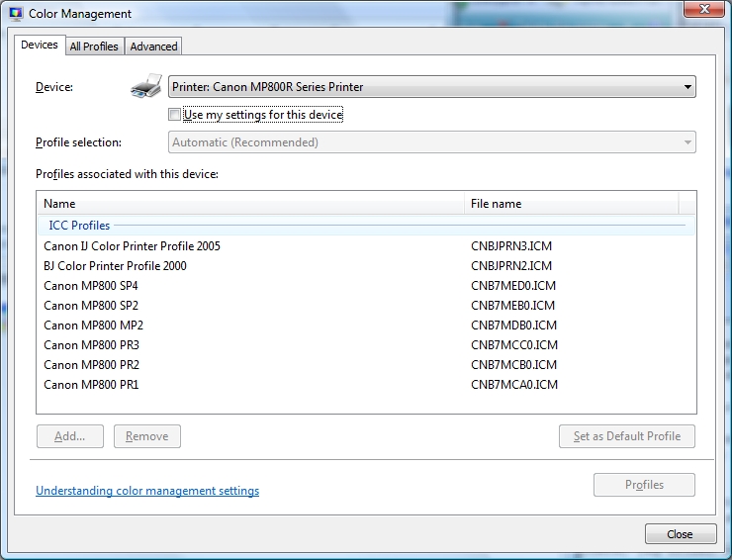Enable Use my settings for this device

pyautogui.click(x=175, y=115)
